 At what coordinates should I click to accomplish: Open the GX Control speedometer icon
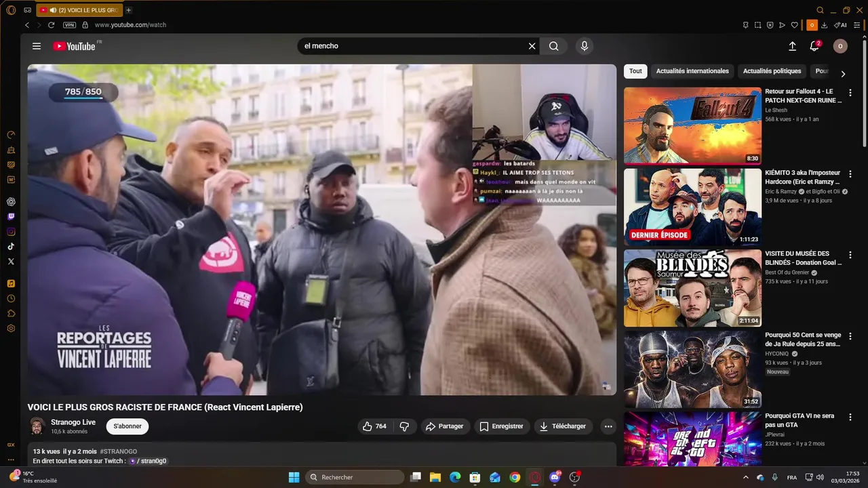pos(11,135)
